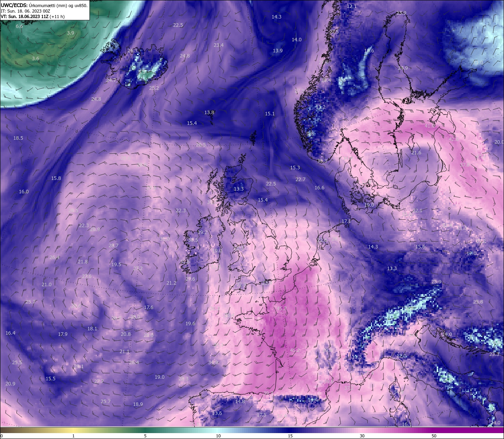Click the map value 25.5
The width and height of the screenshot is (504, 439).
coord(17,363)
